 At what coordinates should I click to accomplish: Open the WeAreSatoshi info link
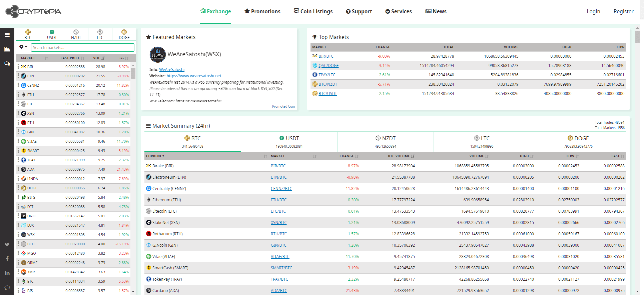(172, 70)
